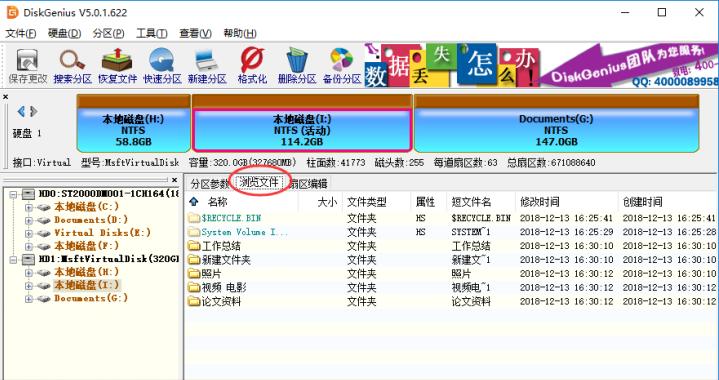Click the up-directory arrow in file list
The image size is (719, 380).
click(194, 202)
